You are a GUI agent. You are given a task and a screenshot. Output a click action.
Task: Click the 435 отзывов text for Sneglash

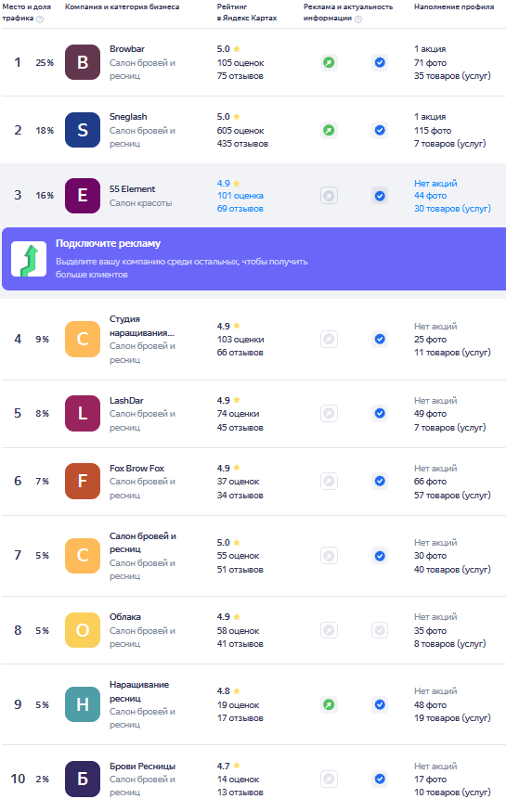242,144
